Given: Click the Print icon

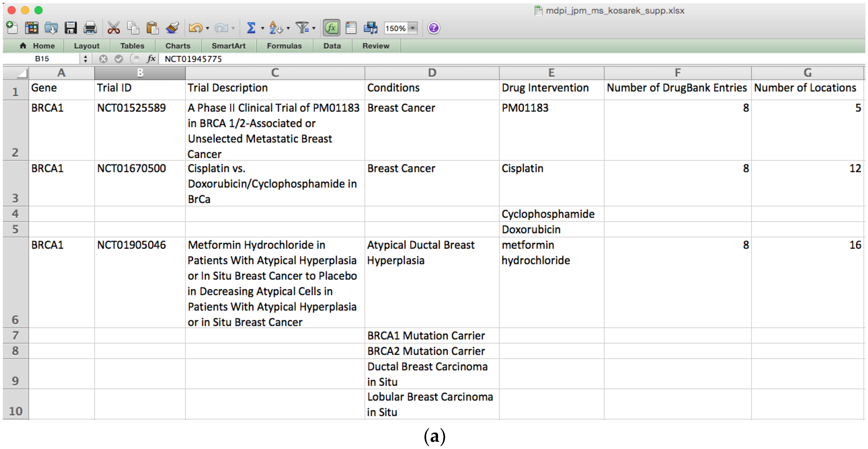Looking at the screenshot, I should pyautogui.click(x=90, y=28).
